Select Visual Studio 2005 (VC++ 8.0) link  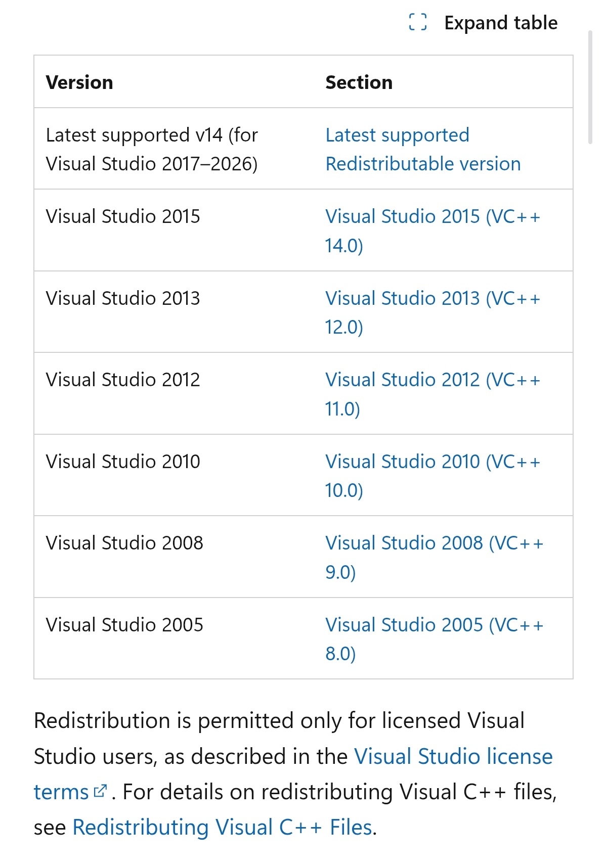(x=433, y=625)
